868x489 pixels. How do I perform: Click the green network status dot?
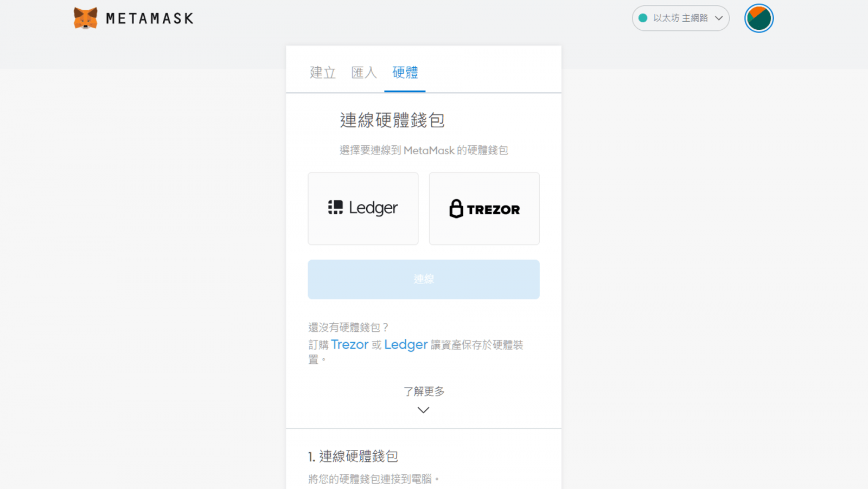(643, 18)
